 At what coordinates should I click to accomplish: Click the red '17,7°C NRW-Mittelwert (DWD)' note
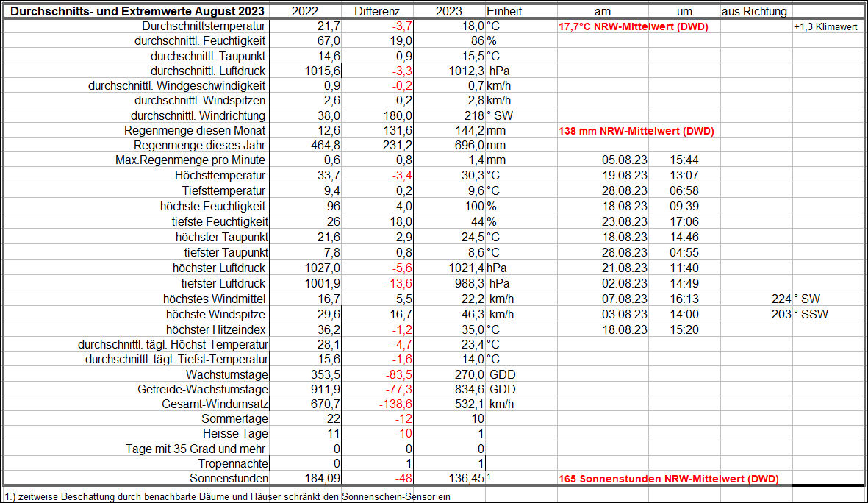634,26
